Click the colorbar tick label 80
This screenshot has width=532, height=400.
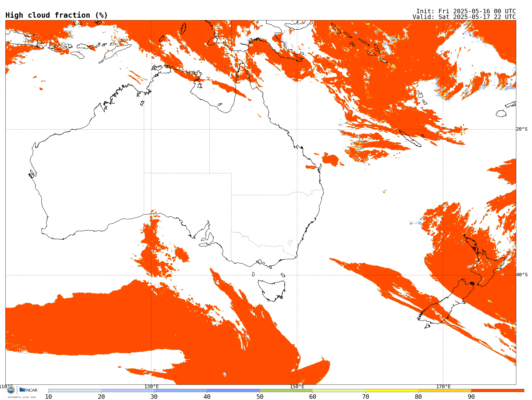tap(418, 397)
